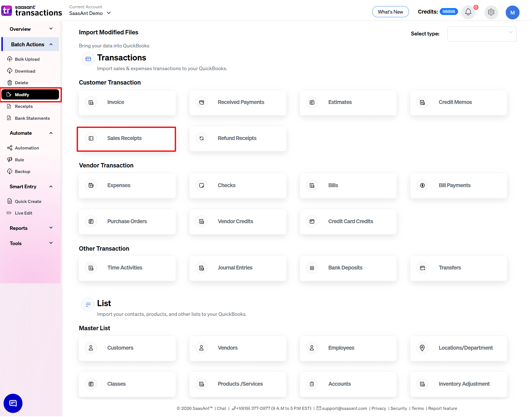Image resolution: width=532 pixels, height=417 pixels.
Task: Open Bank Statements from the sidebar
Action: [32, 118]
